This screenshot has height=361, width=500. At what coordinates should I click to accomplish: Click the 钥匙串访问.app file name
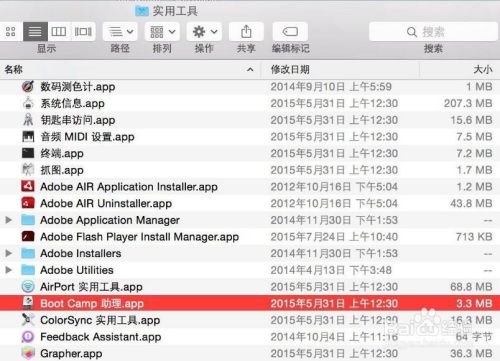coord(78,120)
